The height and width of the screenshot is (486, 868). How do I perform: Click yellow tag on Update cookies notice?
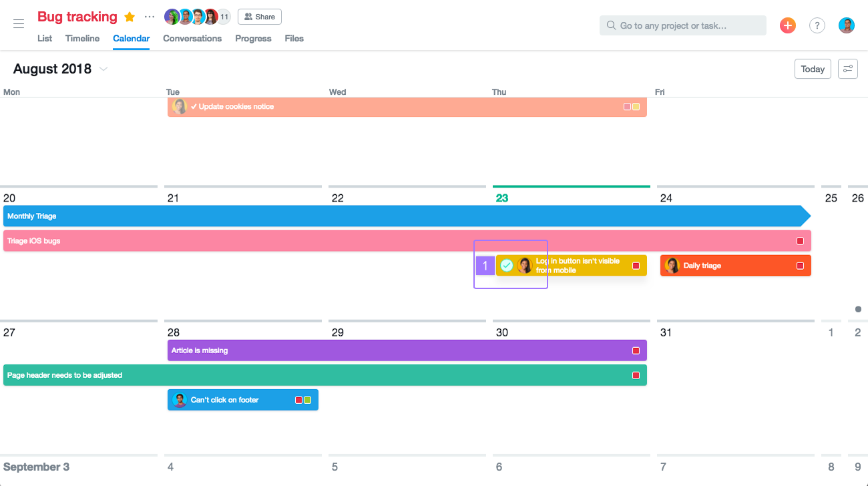[x=636, y=107]
